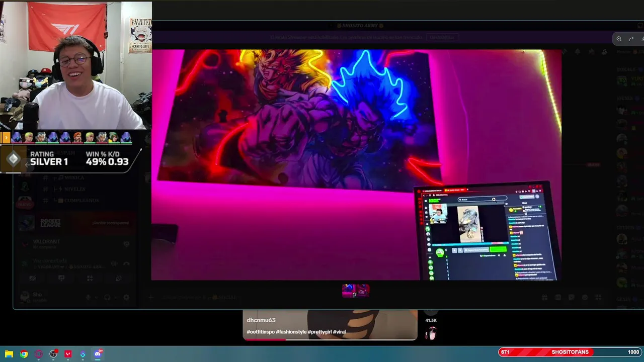Click the #outfitinspo hashtag text
The height and width of the screenshot is (362, 644).
tap(261, 332)
